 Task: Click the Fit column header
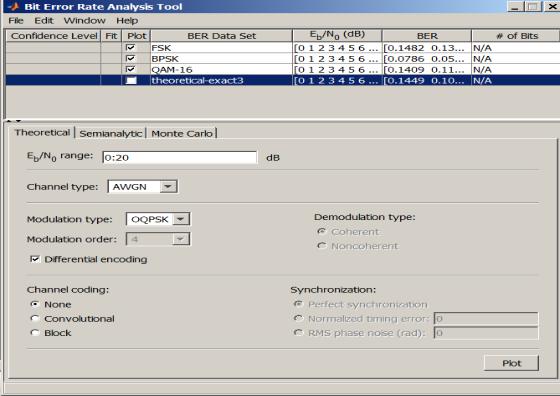(x=111, y=36)
